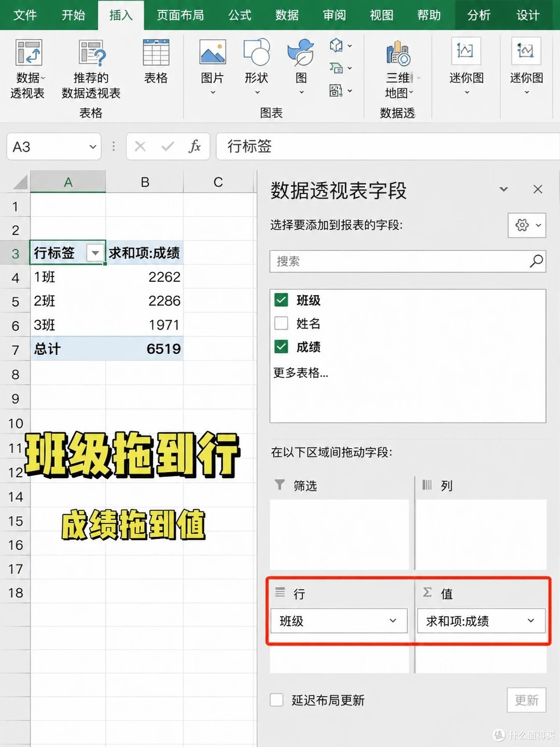Expand the 形状 dropdown arrow
Viewport: 560px width, 747px height.
pyautogui.click(x=257, y=93)
